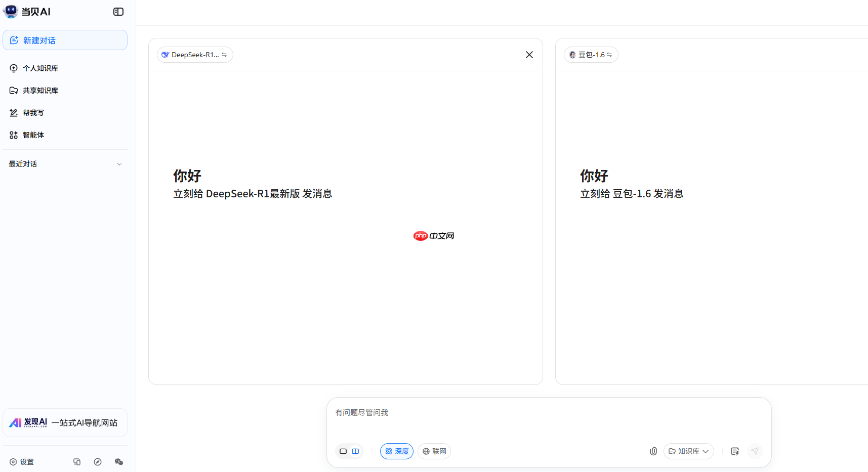Image resolution: width=868 pixels, height=472 pixels.
Task: Click the message input 有问题尽管问我
Action: pyautogui.click(x=549, y=413)
